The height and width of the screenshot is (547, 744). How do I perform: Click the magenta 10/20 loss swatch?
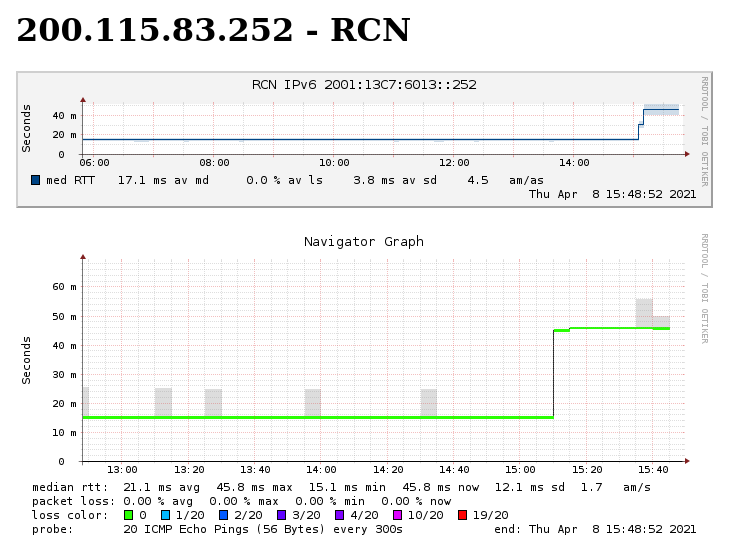(398, 515)
